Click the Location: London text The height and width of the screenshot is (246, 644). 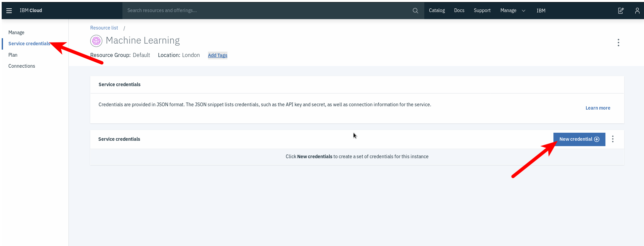click(179, 55)
